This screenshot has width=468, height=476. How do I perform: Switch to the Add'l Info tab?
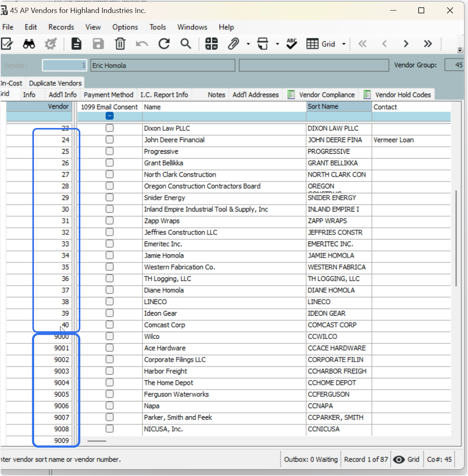pyautogui.click(x=62, y=95)
